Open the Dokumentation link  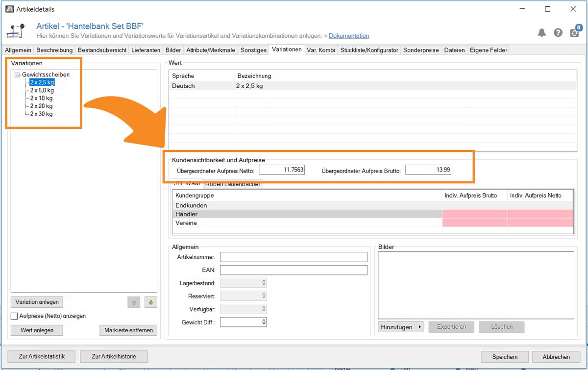click(349, 36)
